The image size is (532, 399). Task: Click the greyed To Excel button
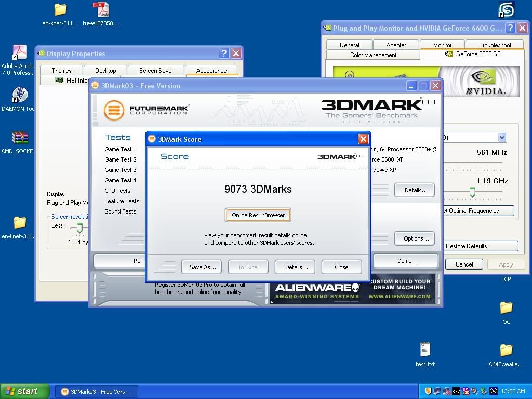248,267
